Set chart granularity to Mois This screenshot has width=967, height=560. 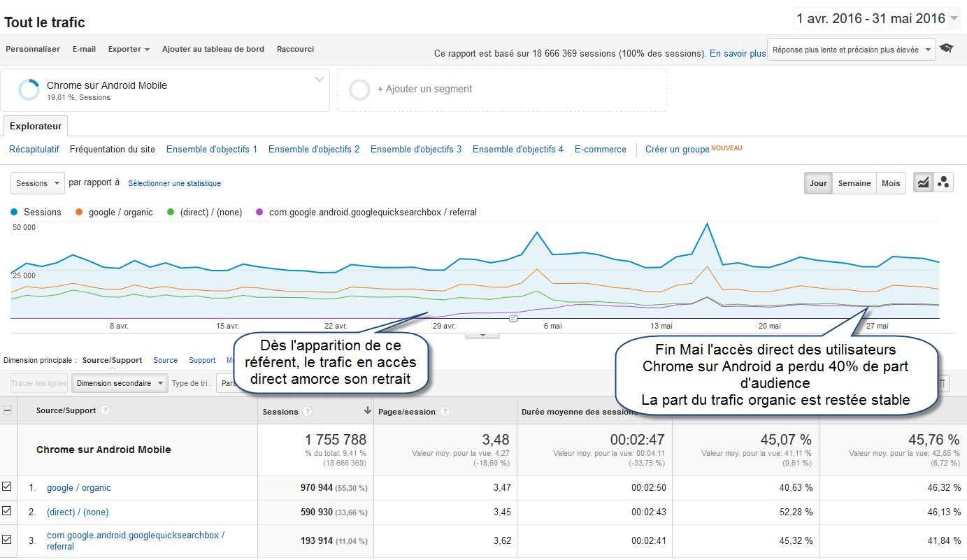891,183
